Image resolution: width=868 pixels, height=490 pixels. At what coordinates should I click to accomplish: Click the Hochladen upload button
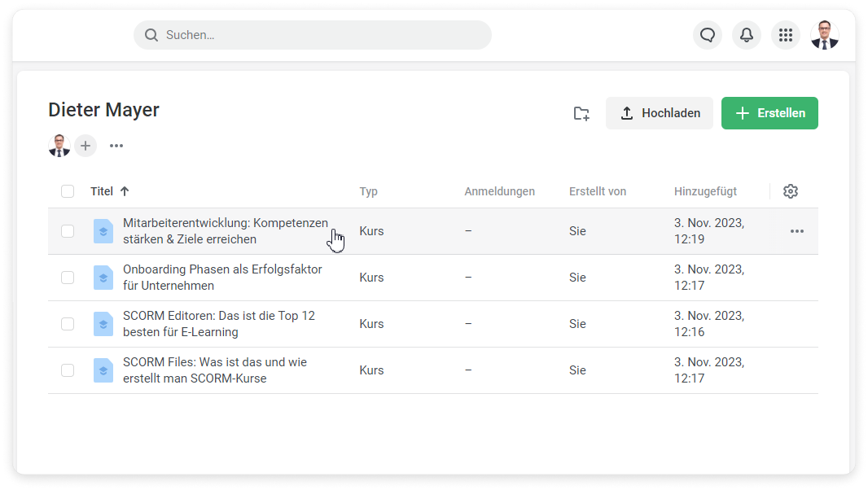(659, 113)
